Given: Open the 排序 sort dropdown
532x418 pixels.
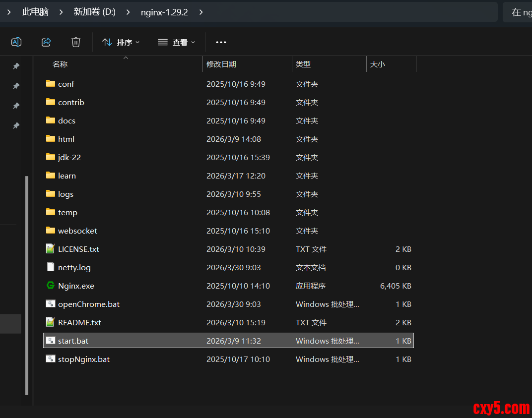Looking at the screenshot, I should pos(121,42).
